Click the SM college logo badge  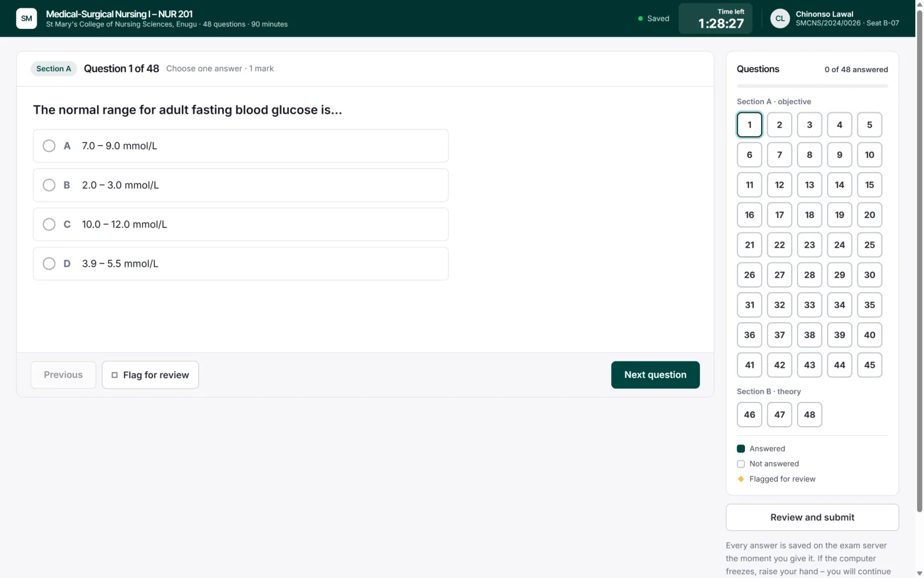[27, 18]
